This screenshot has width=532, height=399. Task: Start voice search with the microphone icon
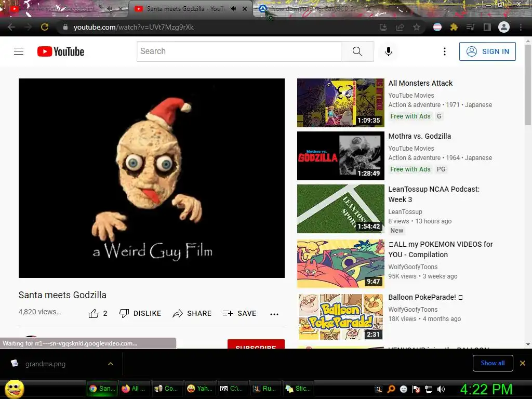389,51
